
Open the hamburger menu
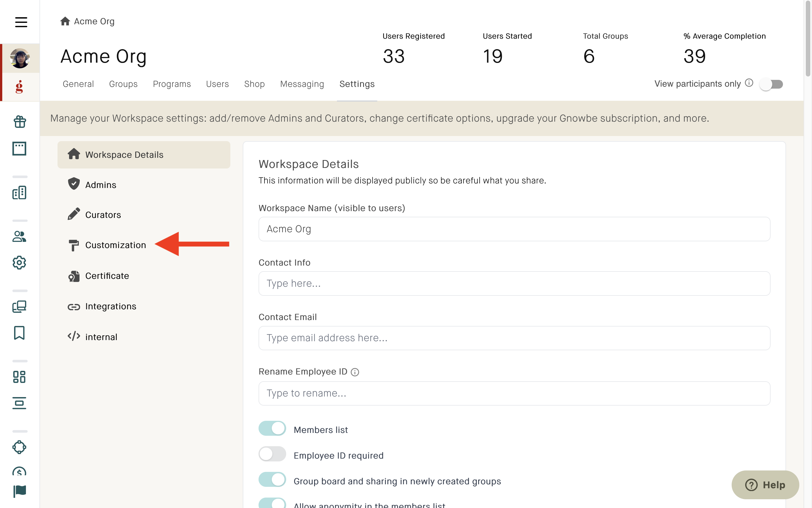(21, 22)
